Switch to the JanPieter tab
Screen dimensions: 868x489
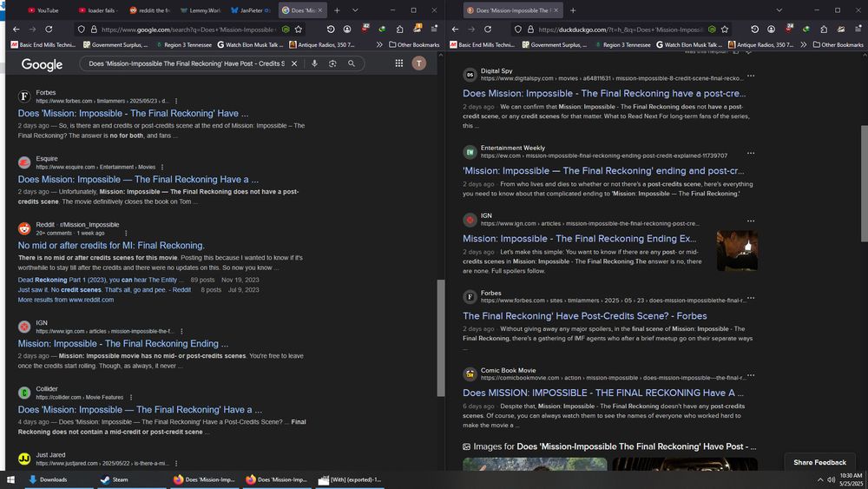[x=251, y=10]
